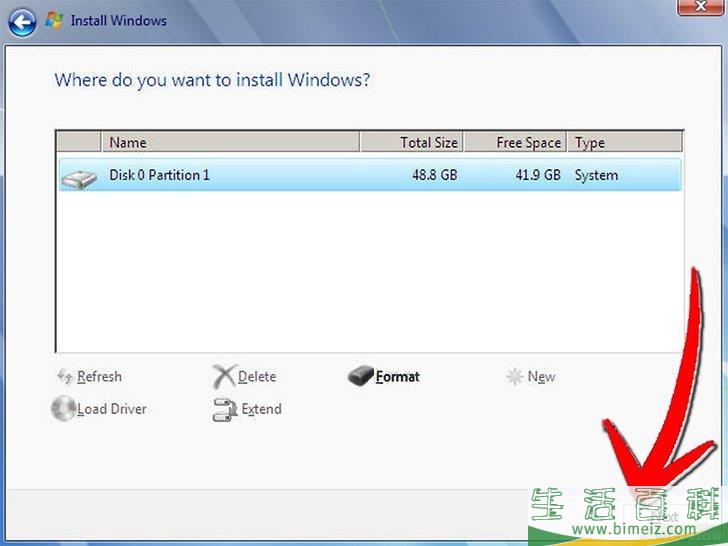
Task: Refresh the partition list via Refresh link
Action: click(x=99, y=377)
